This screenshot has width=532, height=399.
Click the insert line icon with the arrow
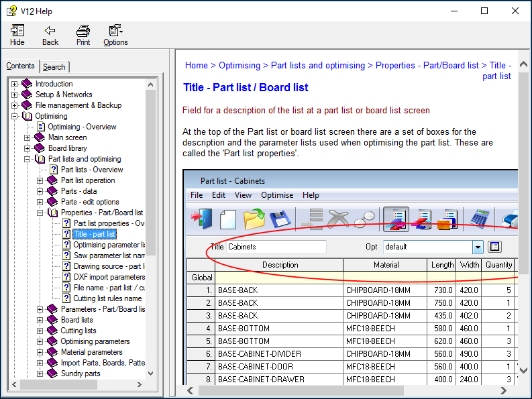tap(312, 219)
